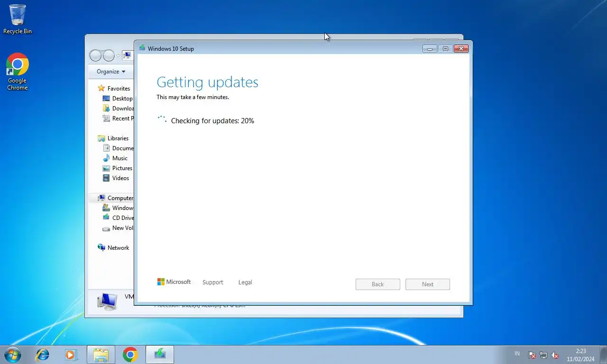The height and width of the screenshot is (364, 607).
Task: Select the Windows drive under Computer
Action: point(123,208)
